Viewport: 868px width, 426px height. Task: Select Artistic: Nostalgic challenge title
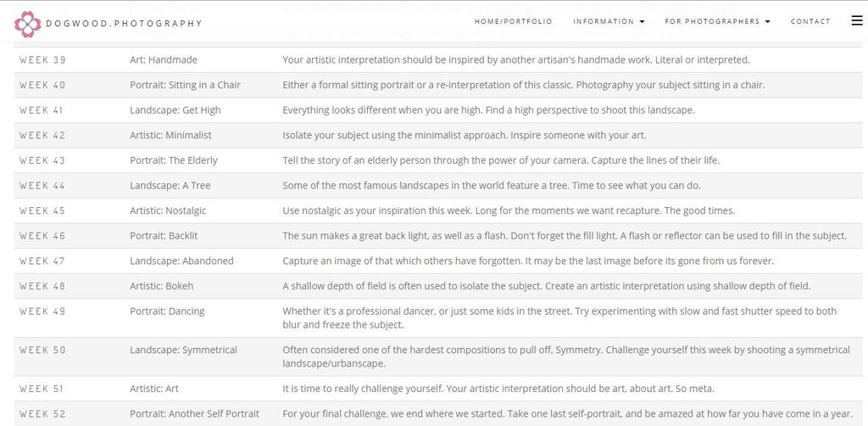pos(168,210)
